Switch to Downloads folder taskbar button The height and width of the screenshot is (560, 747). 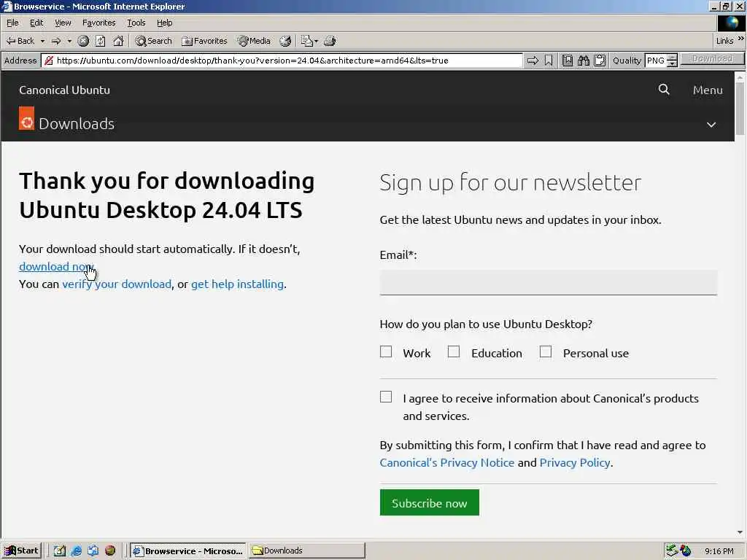(x=307, y=551)
